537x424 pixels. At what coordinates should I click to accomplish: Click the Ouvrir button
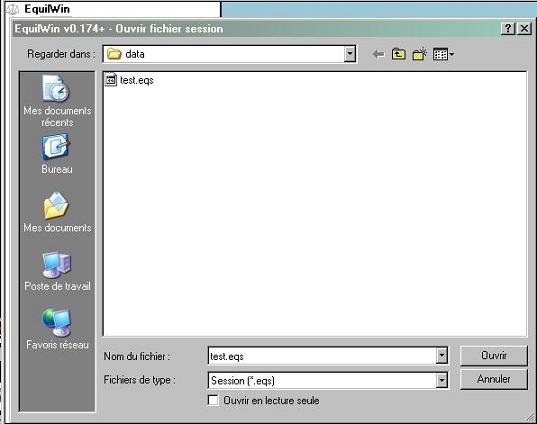[x=494, y=356]
